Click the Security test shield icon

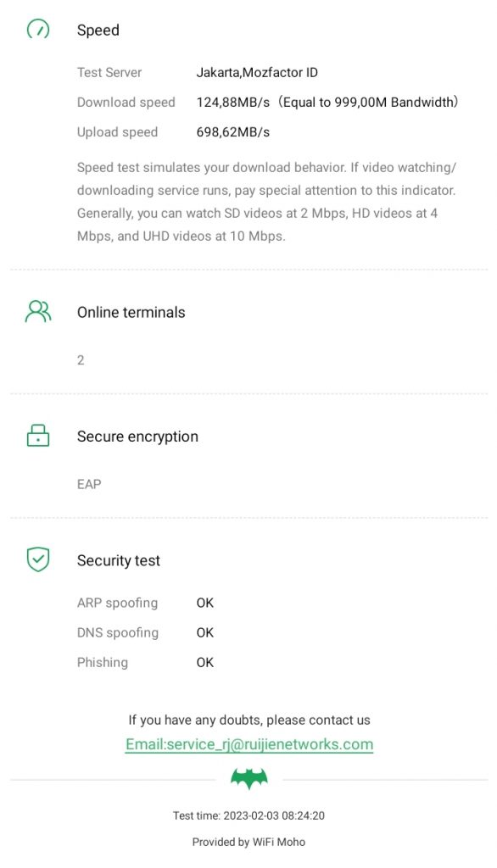[x=38, y=559]
